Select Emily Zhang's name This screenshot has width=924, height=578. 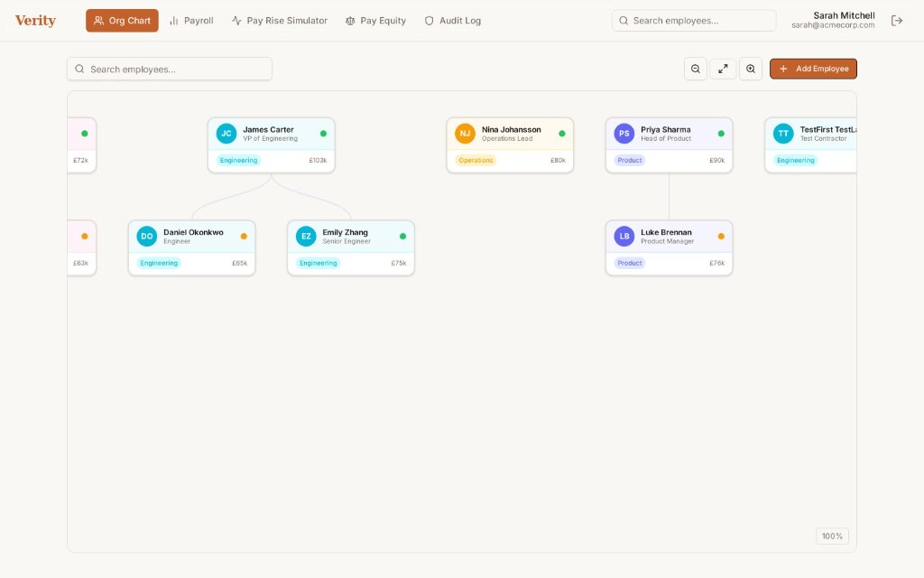point(345,232)
